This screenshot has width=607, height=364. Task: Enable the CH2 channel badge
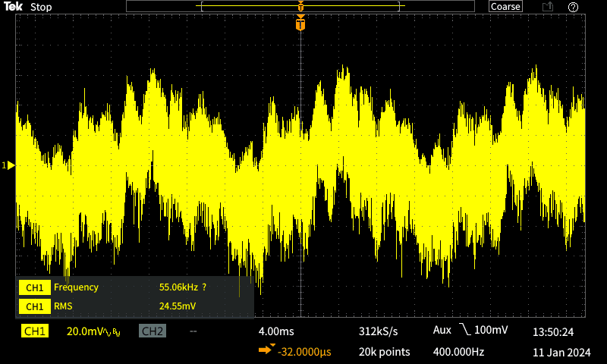click(x=153, y=331)
